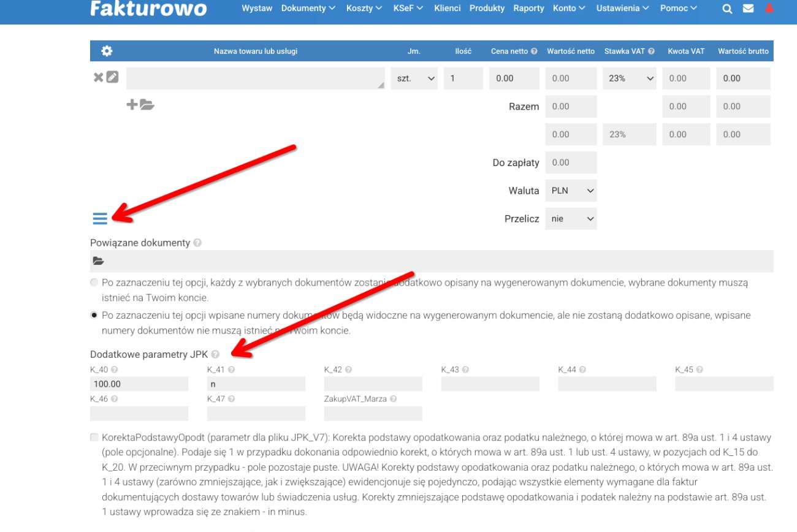The height and width of the screenshot is (532, 797).
Task: Open product folder icon beside plus icon
Action: click(147, 105)
